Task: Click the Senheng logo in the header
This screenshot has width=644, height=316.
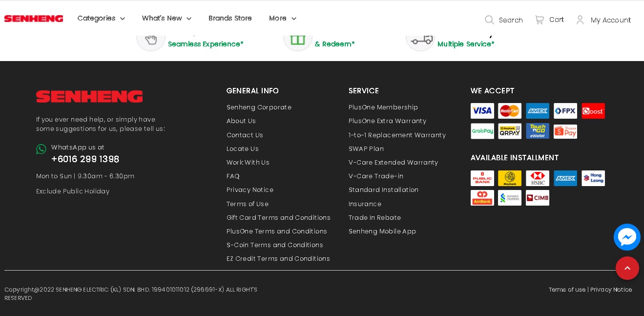Action: tap(34, 19)
